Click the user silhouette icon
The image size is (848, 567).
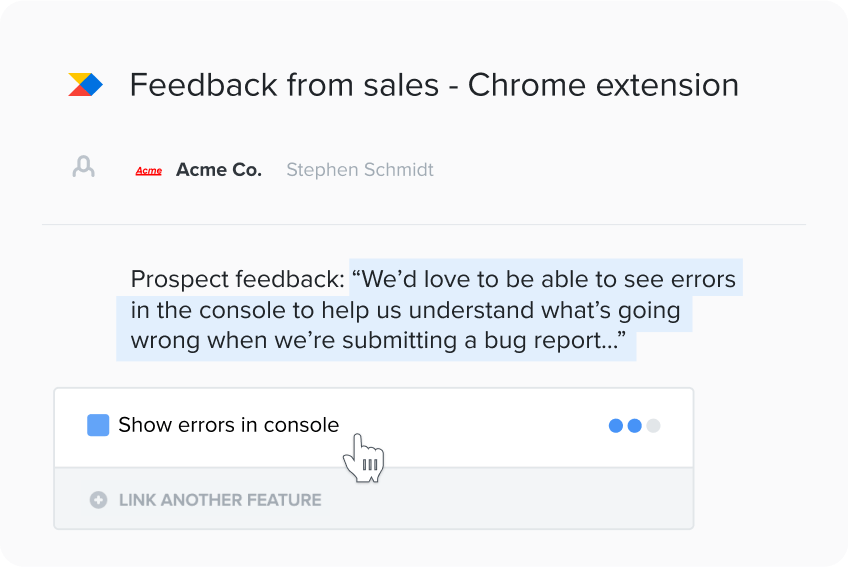point(84,167)
